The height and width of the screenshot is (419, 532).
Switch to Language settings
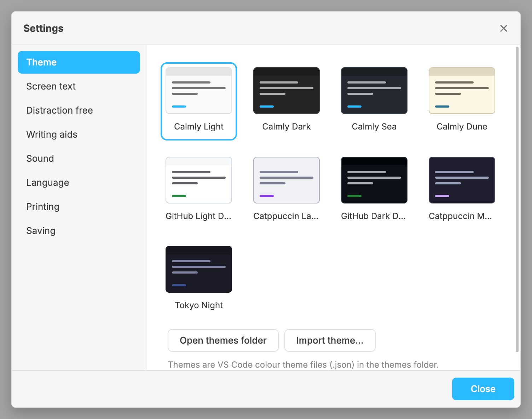pyautogui.click(x=79, y=183)
